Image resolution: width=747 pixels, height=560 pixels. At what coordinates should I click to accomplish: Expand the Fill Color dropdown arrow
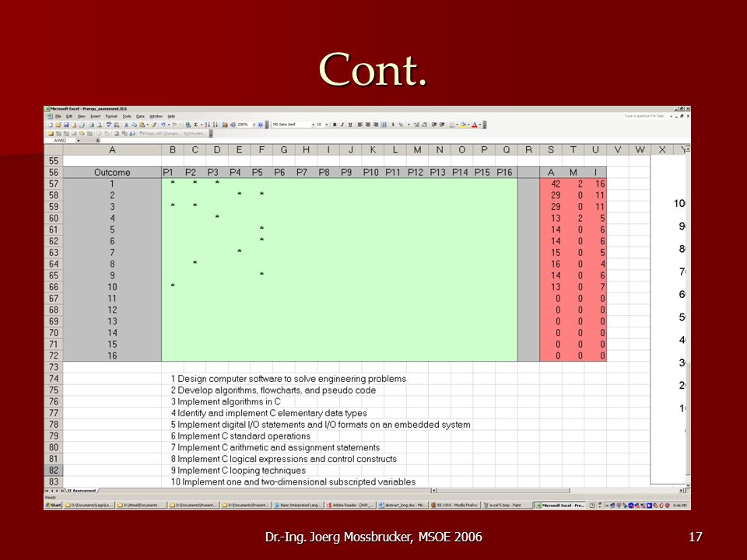tap(468, 124)
